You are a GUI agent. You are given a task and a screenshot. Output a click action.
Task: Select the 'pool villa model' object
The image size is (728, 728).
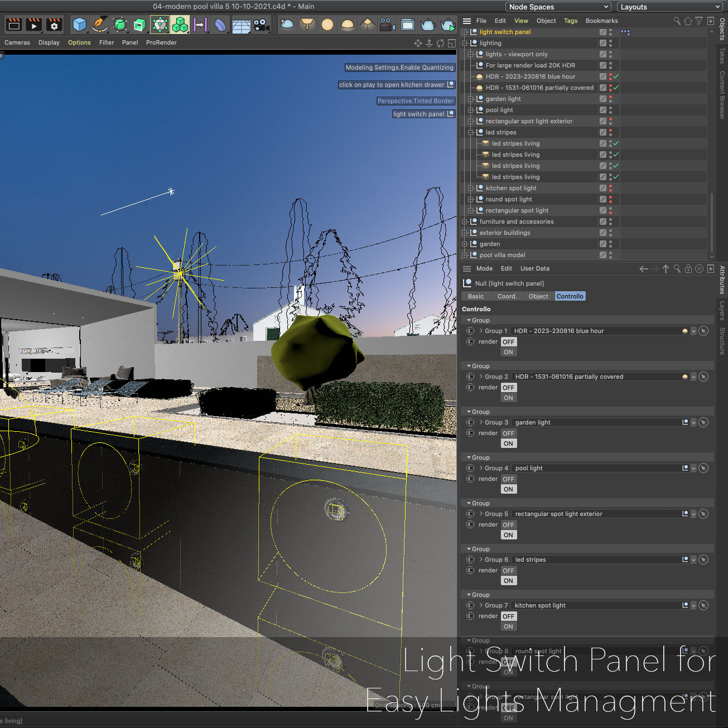click(x=502, y=255)
